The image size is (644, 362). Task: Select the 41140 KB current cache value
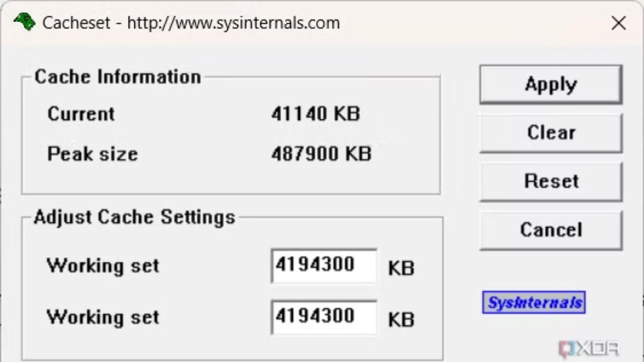(x=316, y=114)
